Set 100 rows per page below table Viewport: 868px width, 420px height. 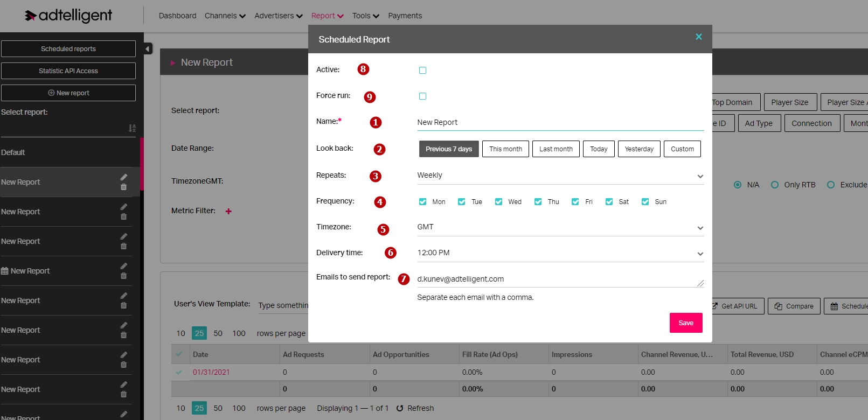239,408
